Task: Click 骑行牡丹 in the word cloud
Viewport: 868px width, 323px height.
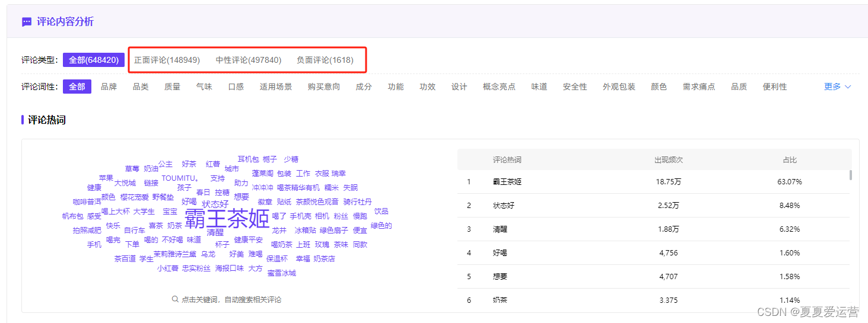Action: (x=358, y=202)
